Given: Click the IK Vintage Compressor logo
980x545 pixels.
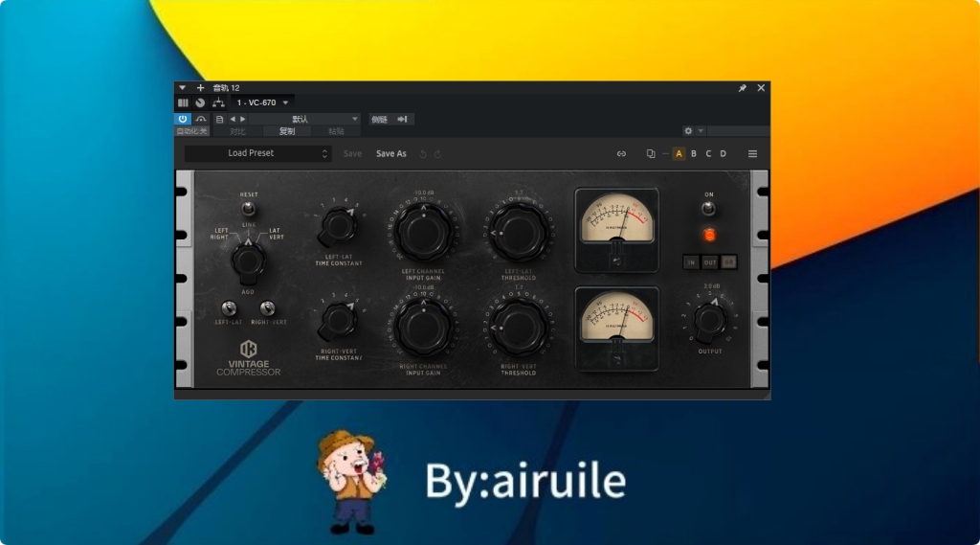Looking at the screenshot, I should point(248,358).
